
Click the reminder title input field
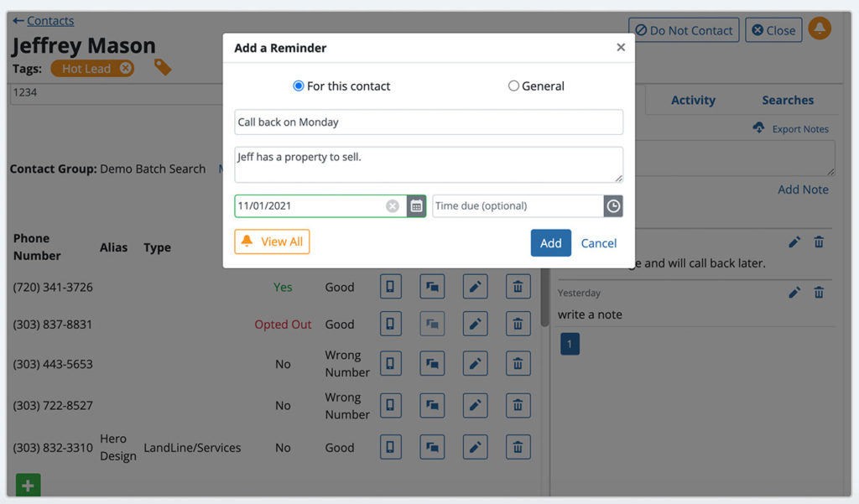coord(429,122)
